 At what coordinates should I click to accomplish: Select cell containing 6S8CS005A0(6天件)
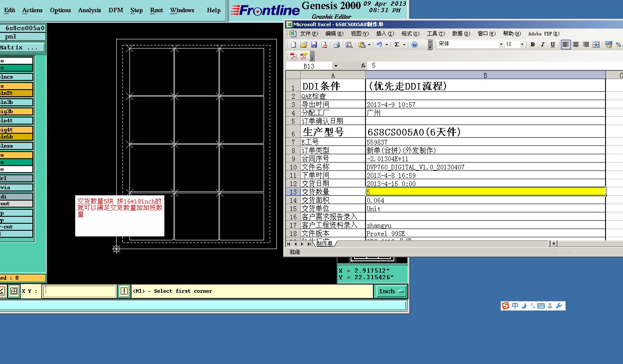tap(485, 132)
